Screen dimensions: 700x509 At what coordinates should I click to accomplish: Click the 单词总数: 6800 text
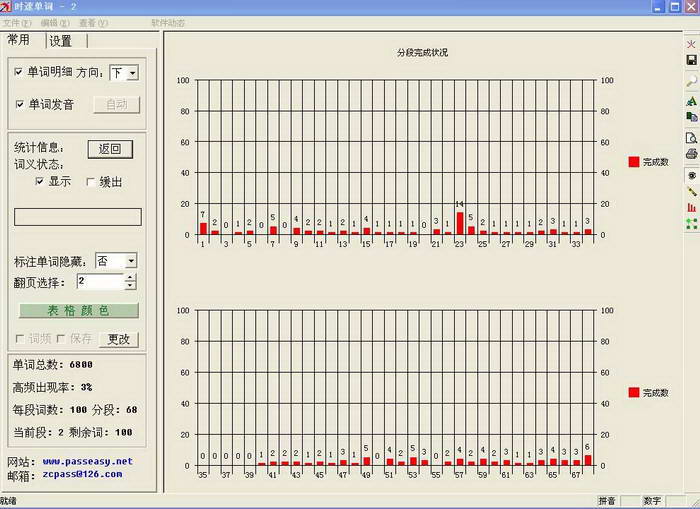(x=53, y=365)
